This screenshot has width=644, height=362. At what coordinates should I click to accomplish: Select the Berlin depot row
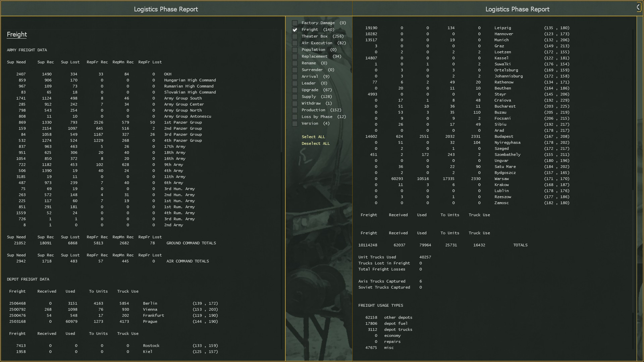pyautogui.click(x=113, y=303)
